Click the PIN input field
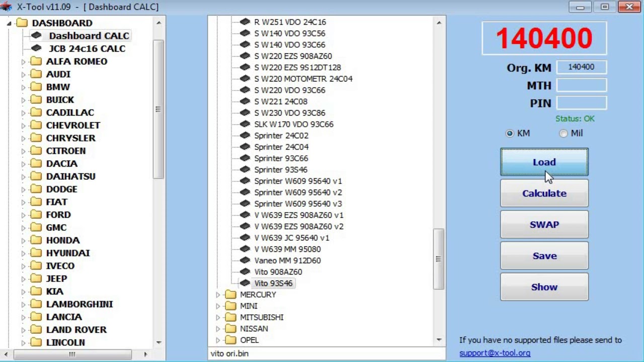Viewport: 644px width, 362px height. pyautogui.click(x=581, y=103)
